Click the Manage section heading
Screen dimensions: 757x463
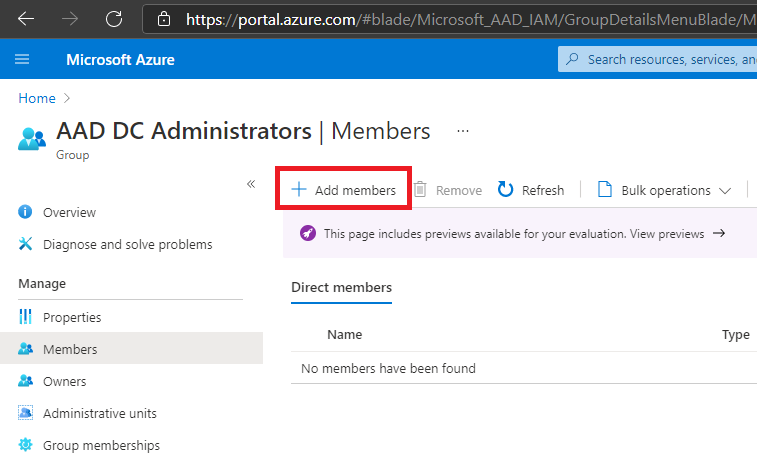pos(42,283)
